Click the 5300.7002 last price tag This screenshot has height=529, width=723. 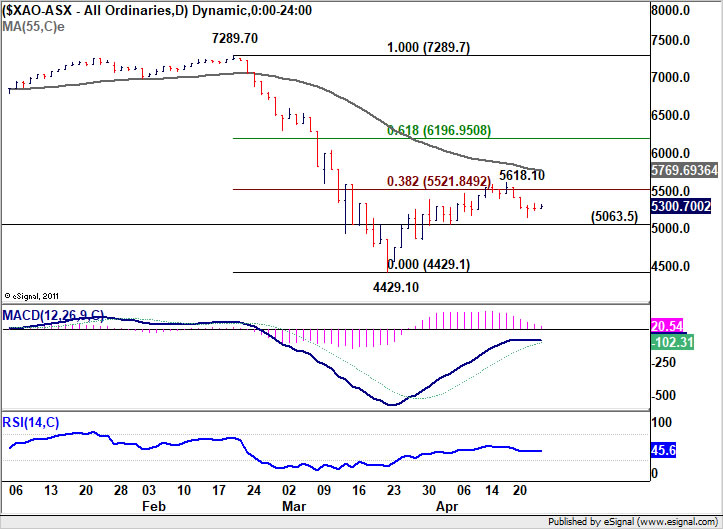pos(681,206)
